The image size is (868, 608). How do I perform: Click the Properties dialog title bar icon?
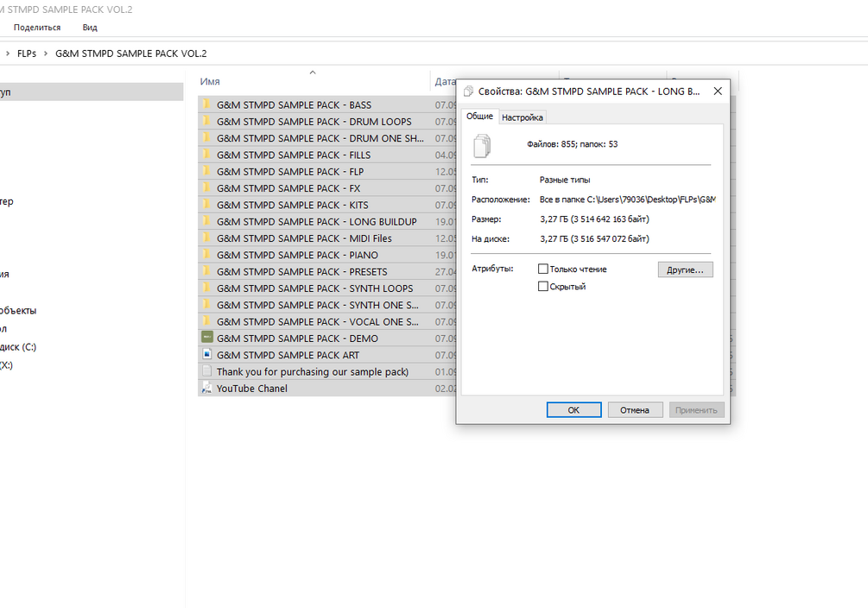point(468,92)
